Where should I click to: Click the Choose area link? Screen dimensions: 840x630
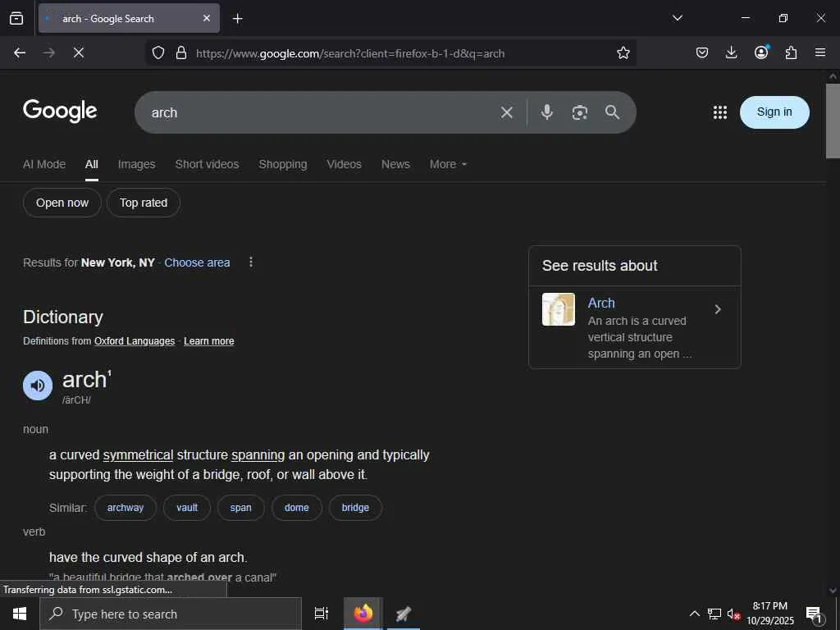(197, 262)
